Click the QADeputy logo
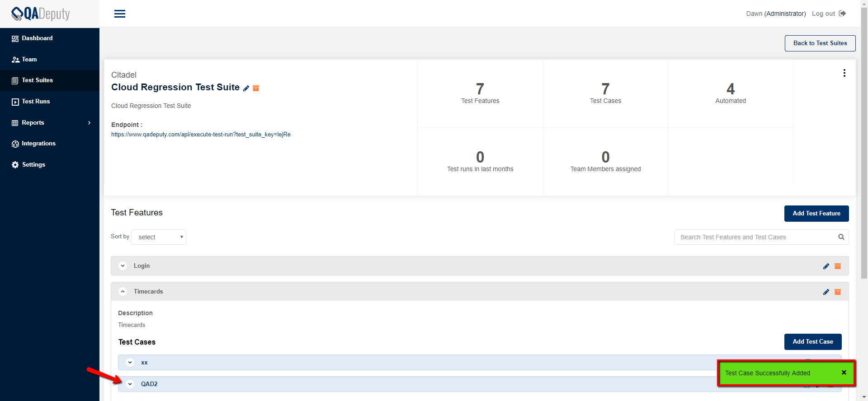868x401 pixels. coord(41,14)
